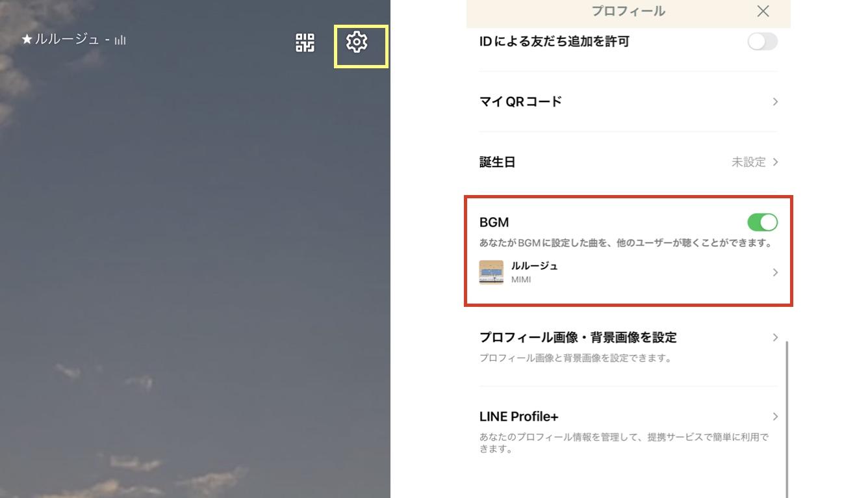Click the ルルージュ album art thumbnail
868x498 pixels.
[491, 272]
